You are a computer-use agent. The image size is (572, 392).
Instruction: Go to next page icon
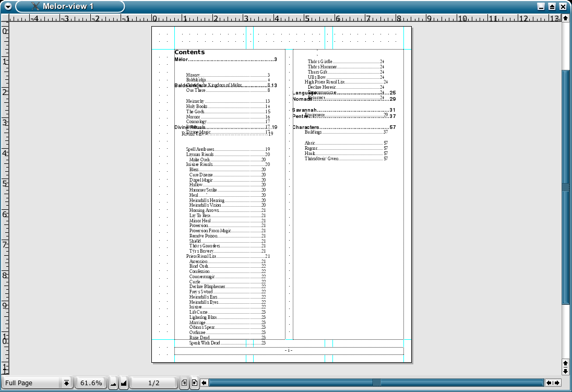[195, 383]
